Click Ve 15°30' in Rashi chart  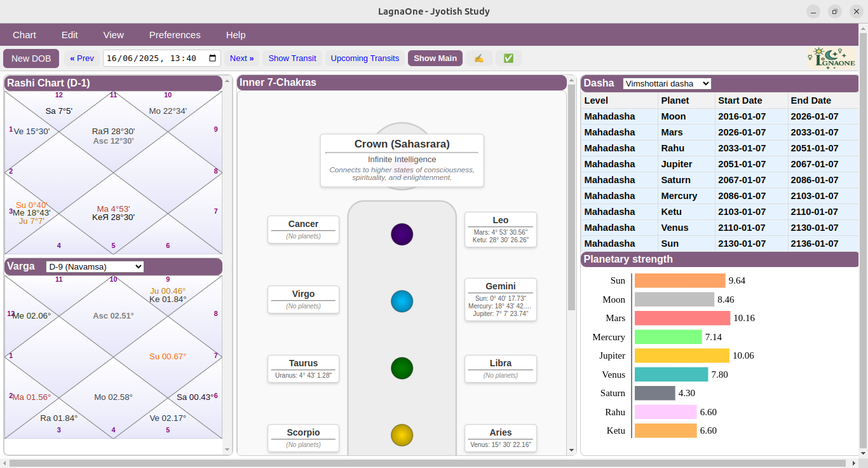32,131
